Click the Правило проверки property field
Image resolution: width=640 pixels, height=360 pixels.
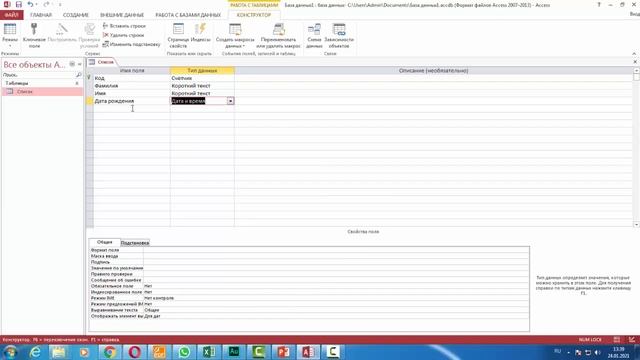coord(336,274)
